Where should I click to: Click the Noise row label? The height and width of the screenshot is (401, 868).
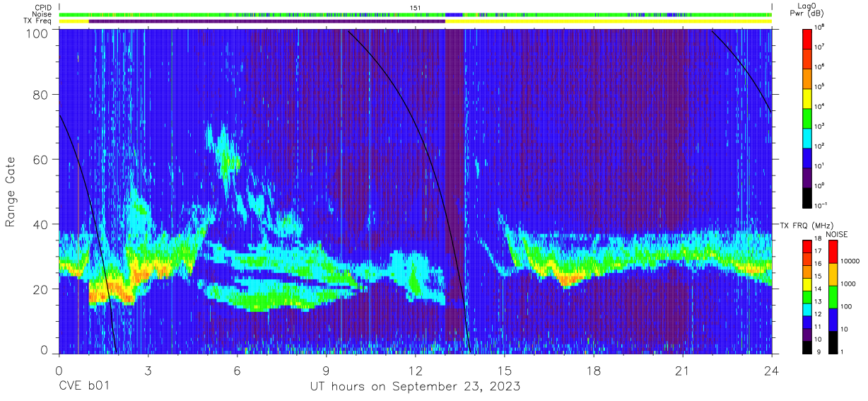pyautogui.click(x=42, y=14)
